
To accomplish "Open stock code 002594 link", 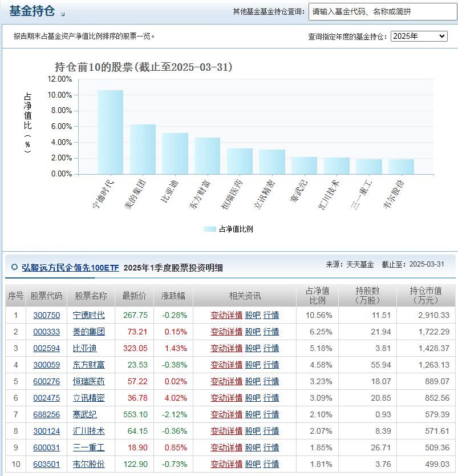I will pyautogui.click(x=46, y=348).
